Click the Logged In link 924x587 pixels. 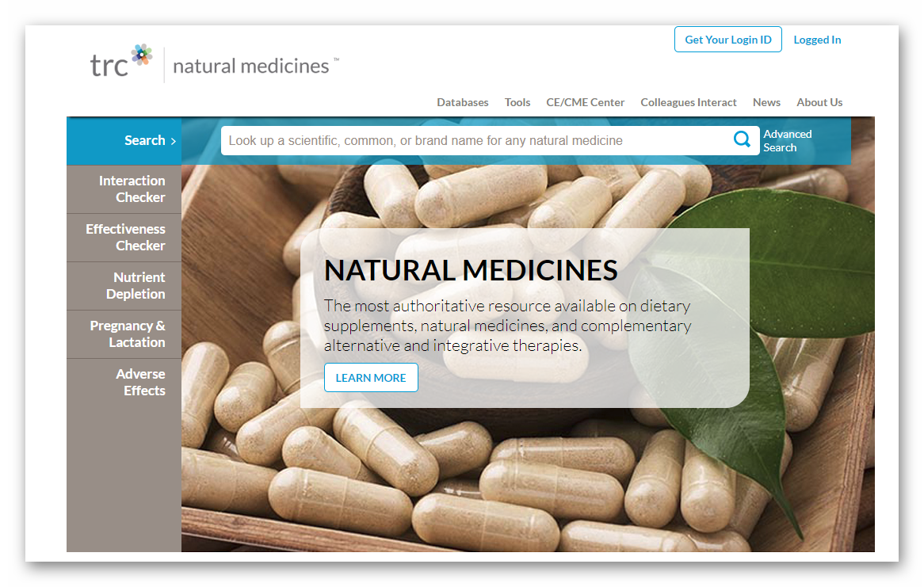point(817,40)
